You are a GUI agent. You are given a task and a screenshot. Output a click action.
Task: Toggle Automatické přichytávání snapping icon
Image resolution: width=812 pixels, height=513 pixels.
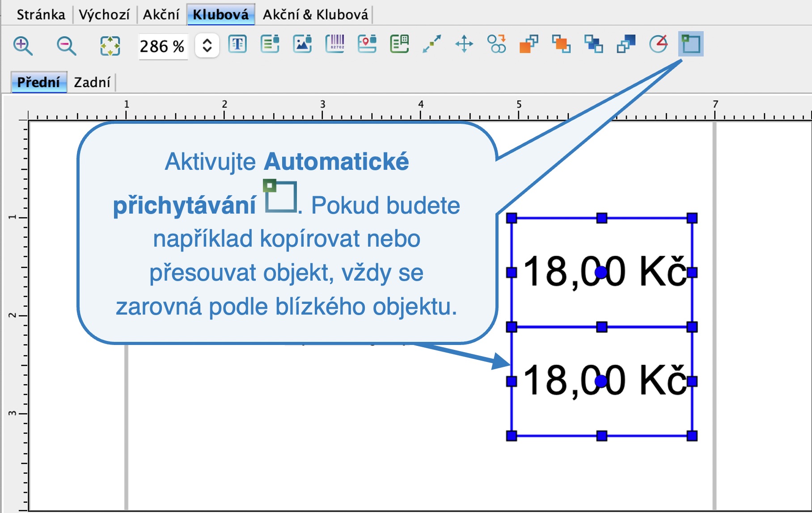pos(691,44)
